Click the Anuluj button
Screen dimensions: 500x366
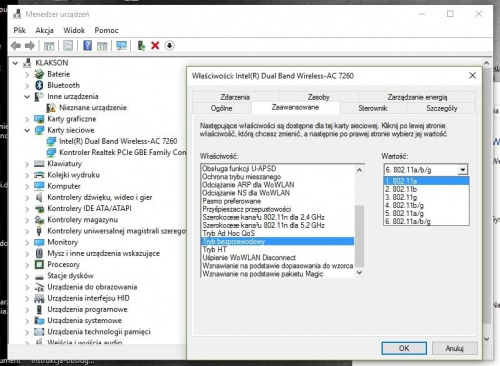(x=455, y=348)
